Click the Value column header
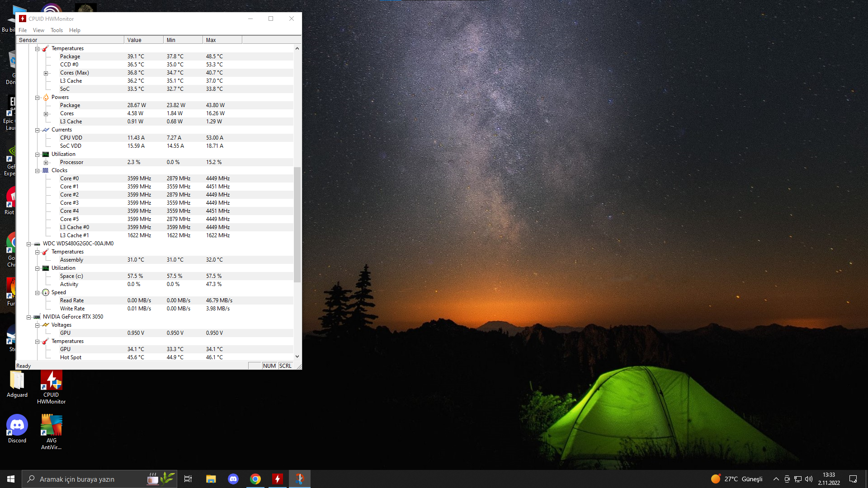 coord(143,40)
